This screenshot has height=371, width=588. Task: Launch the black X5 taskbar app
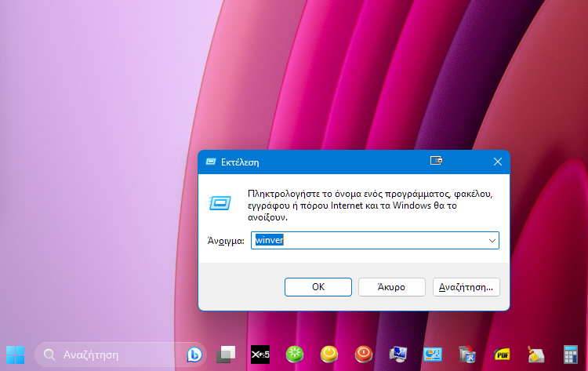coord(260,355)
